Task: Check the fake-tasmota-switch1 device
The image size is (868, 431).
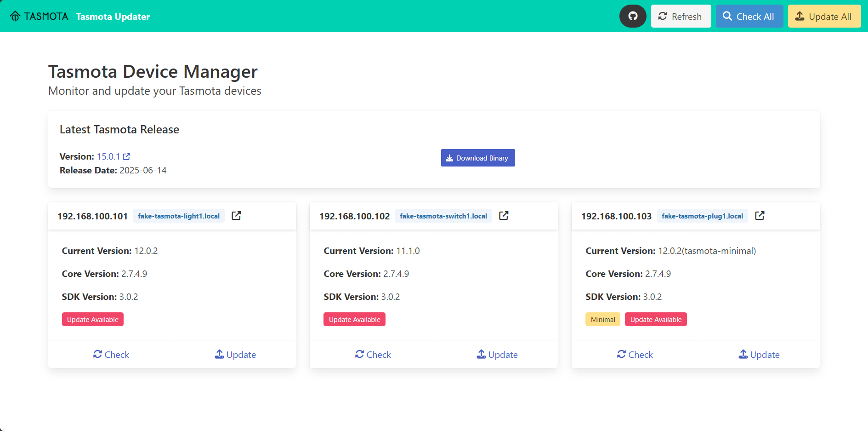Action: [372, 354]
